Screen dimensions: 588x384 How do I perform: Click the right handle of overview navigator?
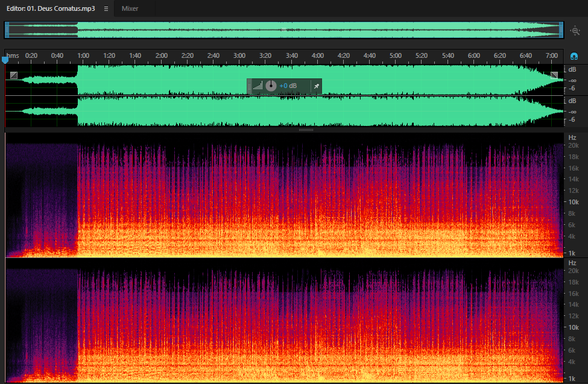point(561,30)
